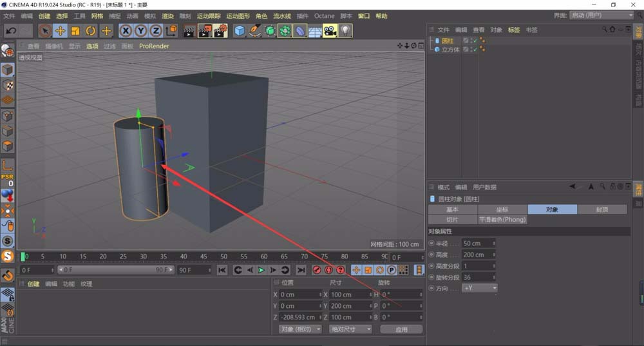Toggle the 高度 animation radio dot
Screen dimensions: 644x346
pos(431,255)
